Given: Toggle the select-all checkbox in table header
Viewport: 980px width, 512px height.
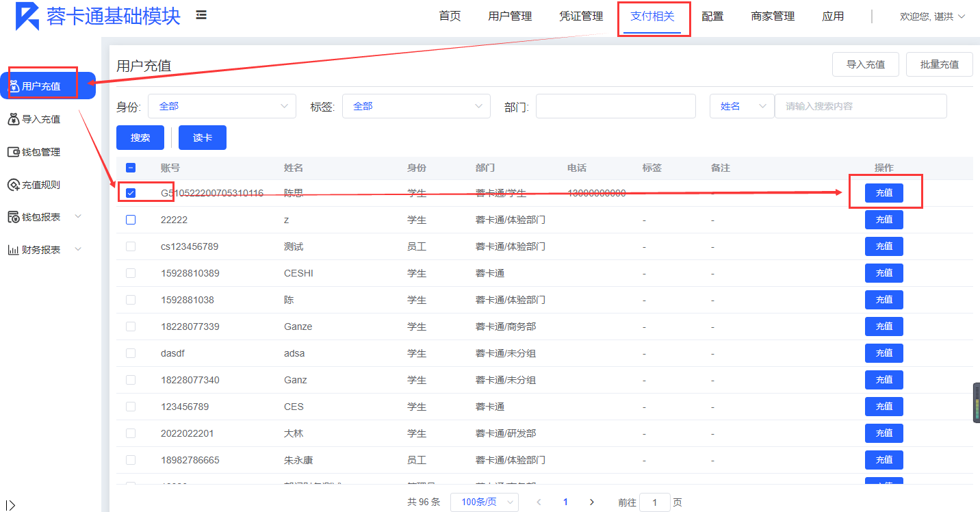Looking at the screenshot, I should tap(131, 168).
